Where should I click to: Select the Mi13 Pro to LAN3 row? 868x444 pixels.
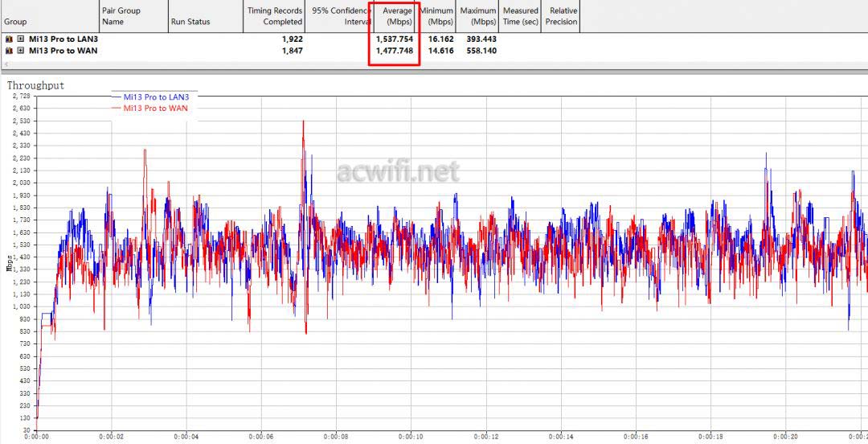[x=63, y=39]
